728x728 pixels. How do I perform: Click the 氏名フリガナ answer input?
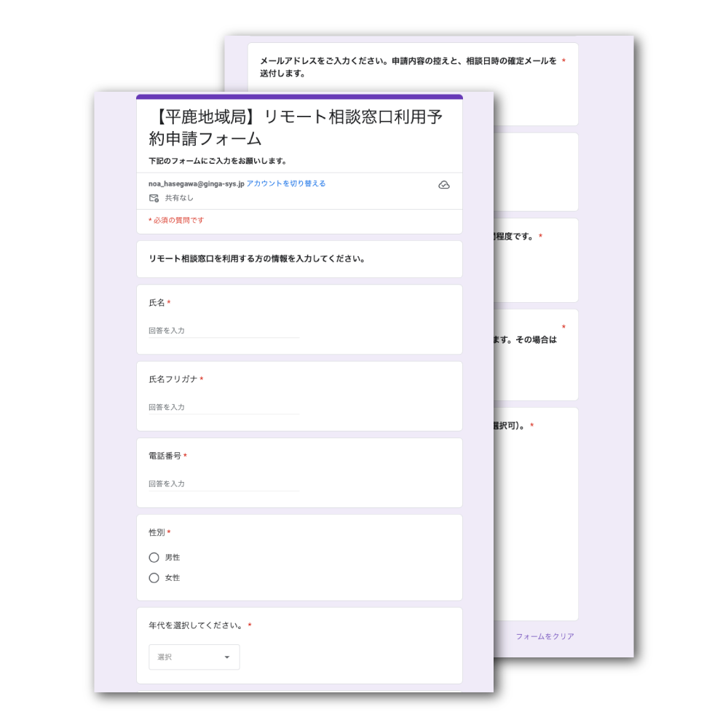[x=223, y=407]
